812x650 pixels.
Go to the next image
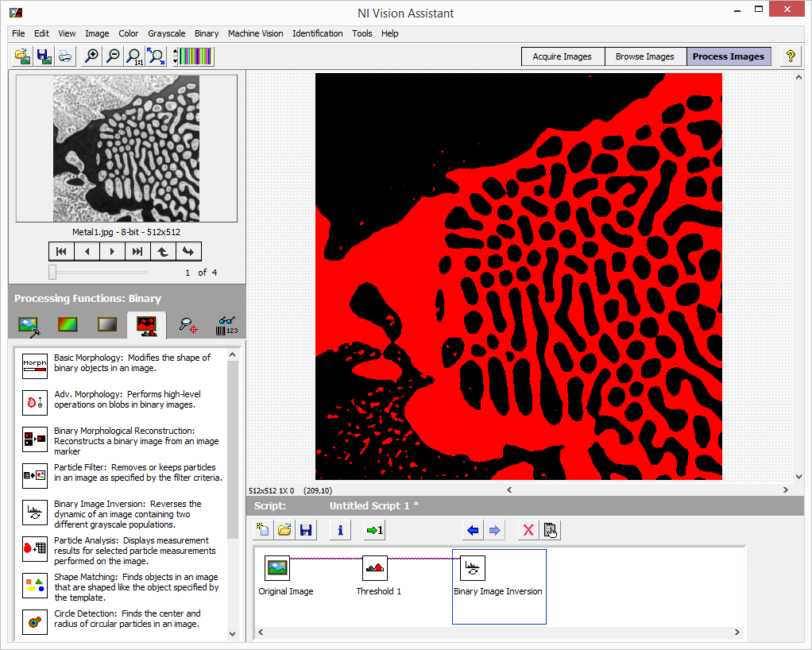click(x=112, y=252)
